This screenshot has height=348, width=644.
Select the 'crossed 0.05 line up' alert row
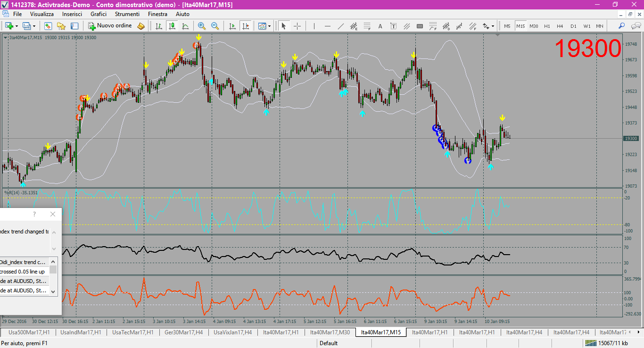(x=25, y=272)
